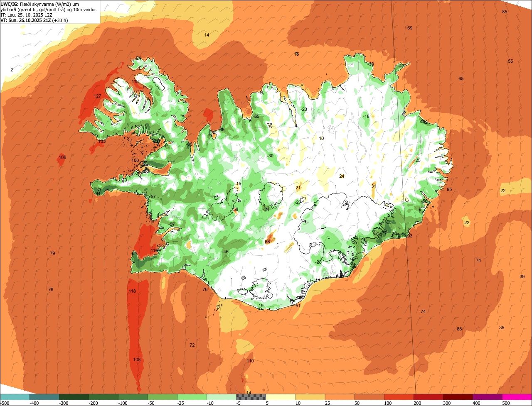
Task: Click the 'VT: Sun. 26.10.2025 21Z (+33 h)' line
Action: (34, 20)
